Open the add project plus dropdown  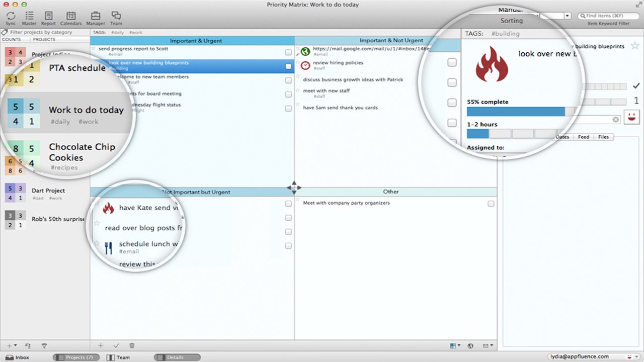(x=11, y=345)
